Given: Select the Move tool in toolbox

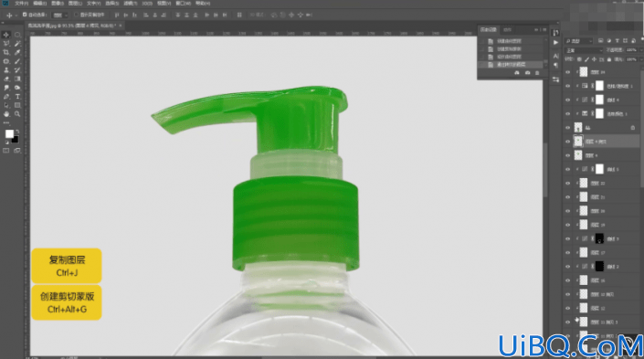Looking at the screenshot, I should (x=6, y=35).
